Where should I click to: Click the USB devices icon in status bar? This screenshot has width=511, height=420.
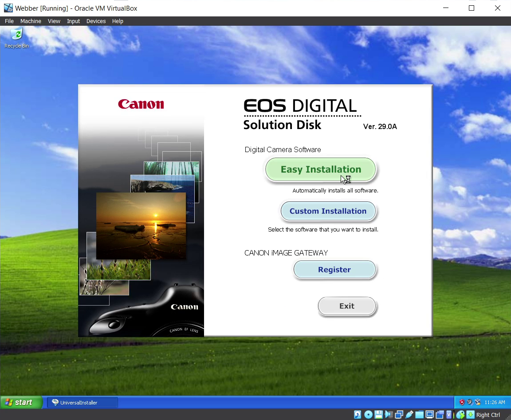tap(409, 415)
